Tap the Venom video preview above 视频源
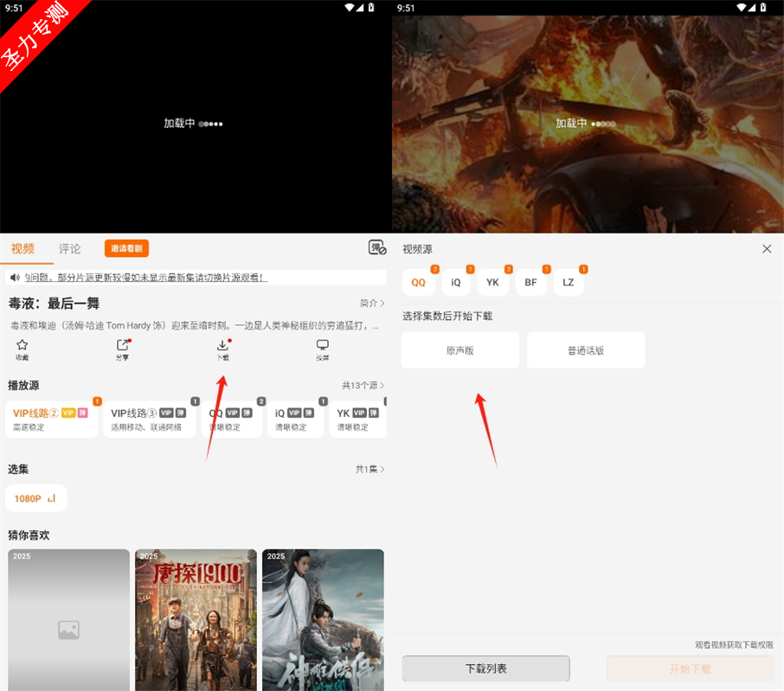 [x=588, y=124]
